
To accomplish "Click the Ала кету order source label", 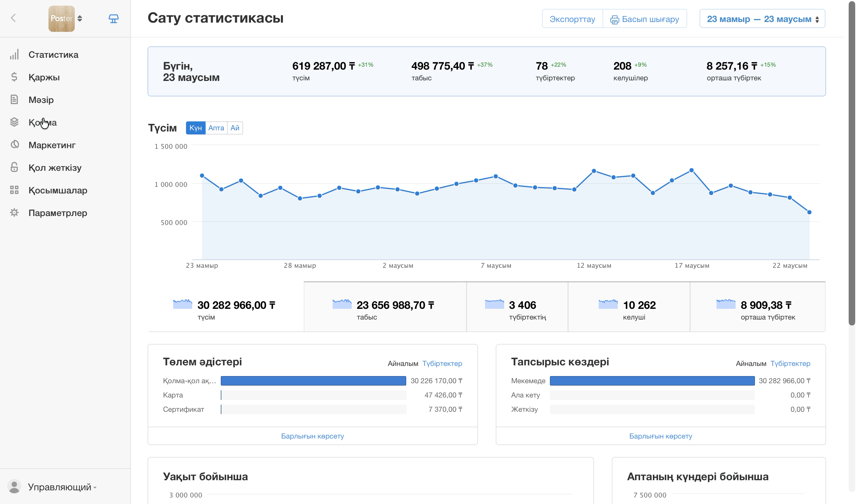I will coord(526,395).
